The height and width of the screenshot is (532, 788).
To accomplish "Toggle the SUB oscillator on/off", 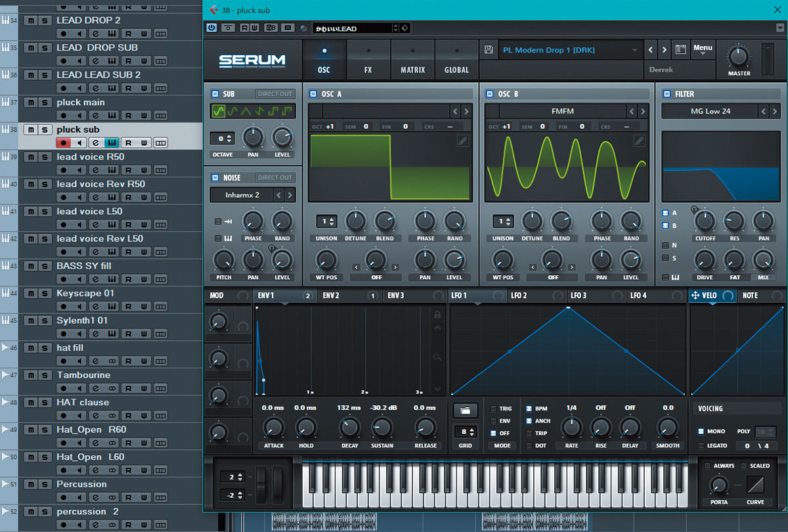I will (215, 94).
